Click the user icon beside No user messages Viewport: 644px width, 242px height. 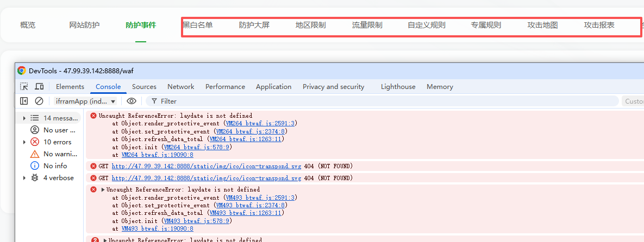point(35,130)
